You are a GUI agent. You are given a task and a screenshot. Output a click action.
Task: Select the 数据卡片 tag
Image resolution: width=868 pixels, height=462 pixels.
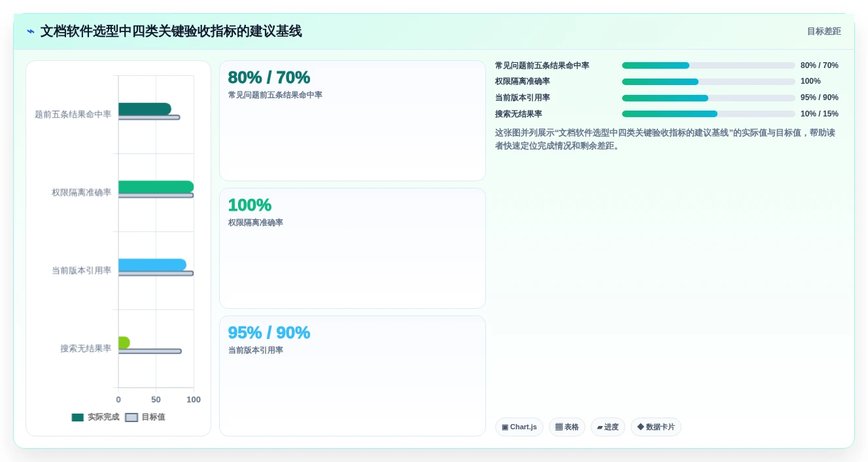[x=656, y=427]
